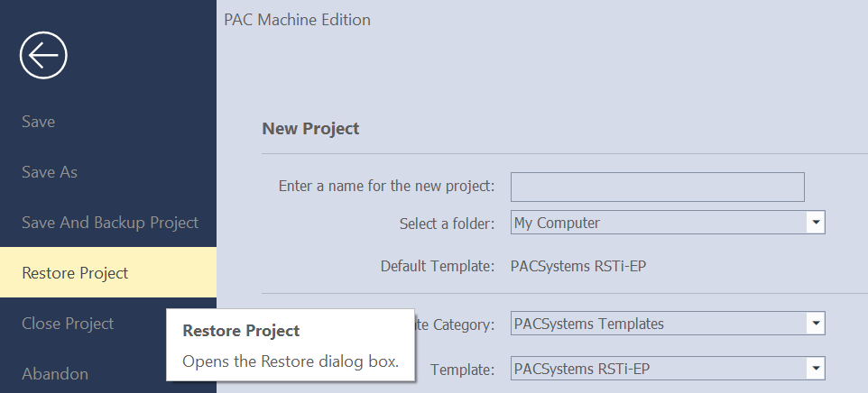Click the 'Select a folder' label
The height and width of the screenshot is (393, 868).
tap(447, 224)
